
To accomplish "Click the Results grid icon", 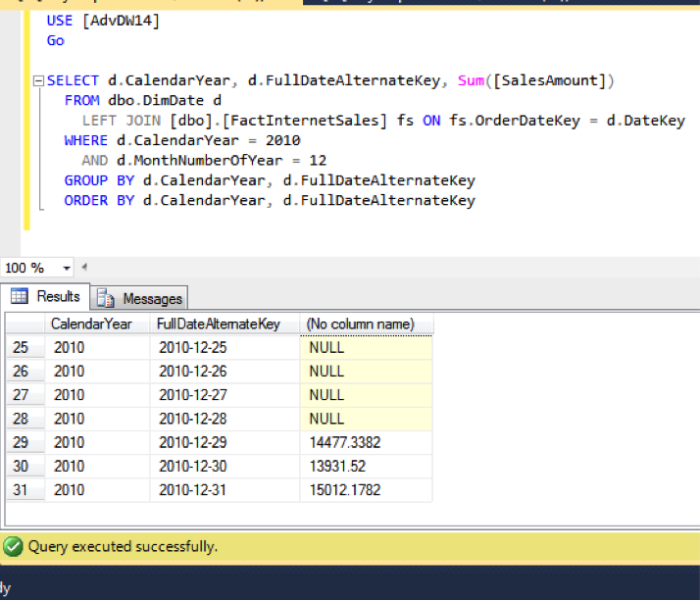I will click(20, 296).
